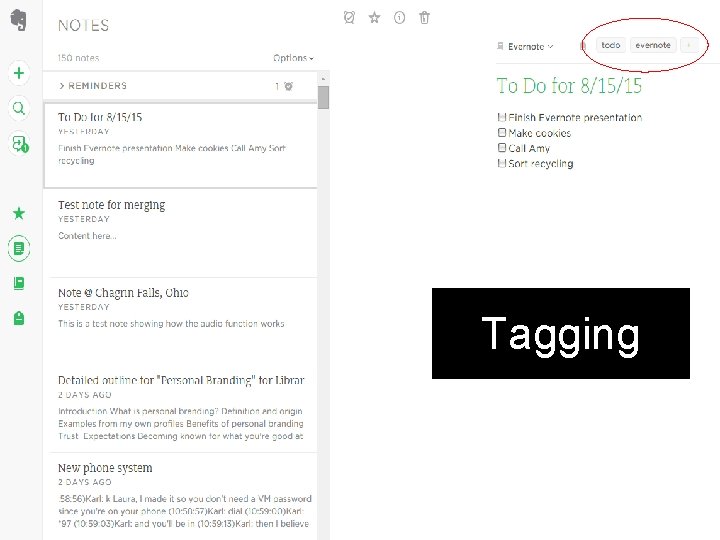This screenshot has height=540, width=720.
Task: Delete note with trash icon
Action: tap(424, 17)
